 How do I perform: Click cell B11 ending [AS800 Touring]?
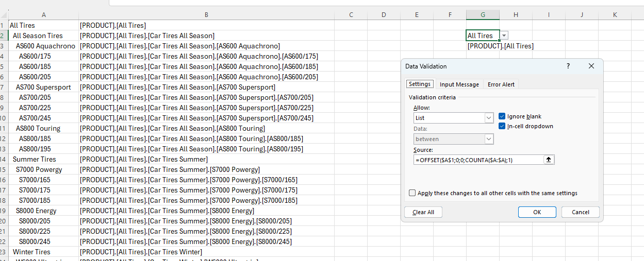[206, 128]
